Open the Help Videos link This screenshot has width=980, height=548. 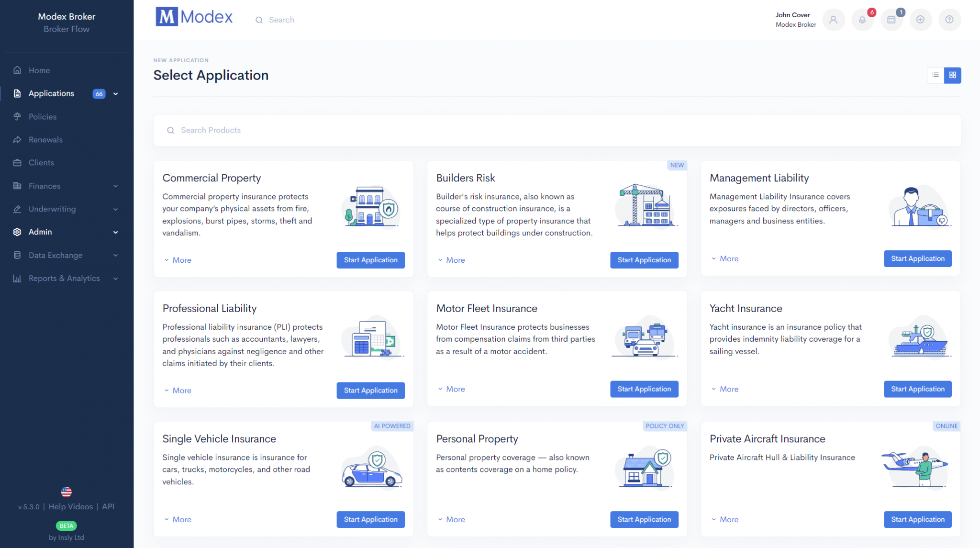[71, 507]
